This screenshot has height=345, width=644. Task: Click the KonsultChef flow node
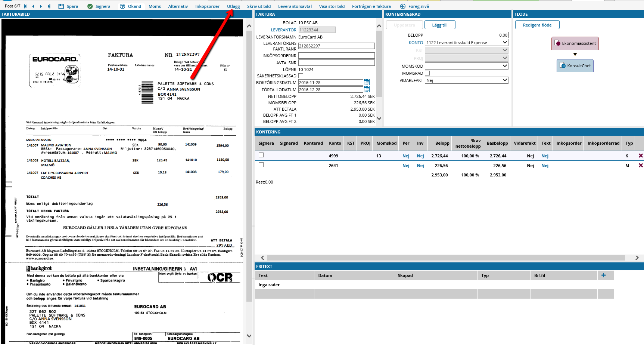[x=575, y=66]
